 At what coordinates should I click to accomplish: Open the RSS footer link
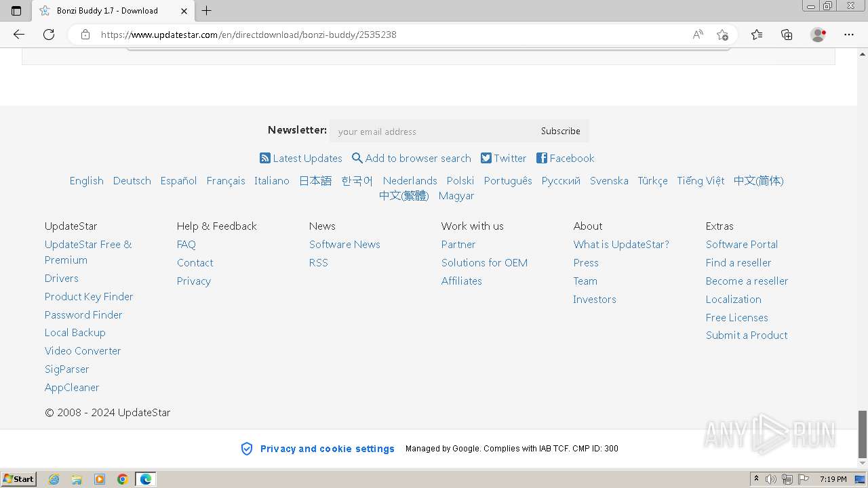click(319, 262)
